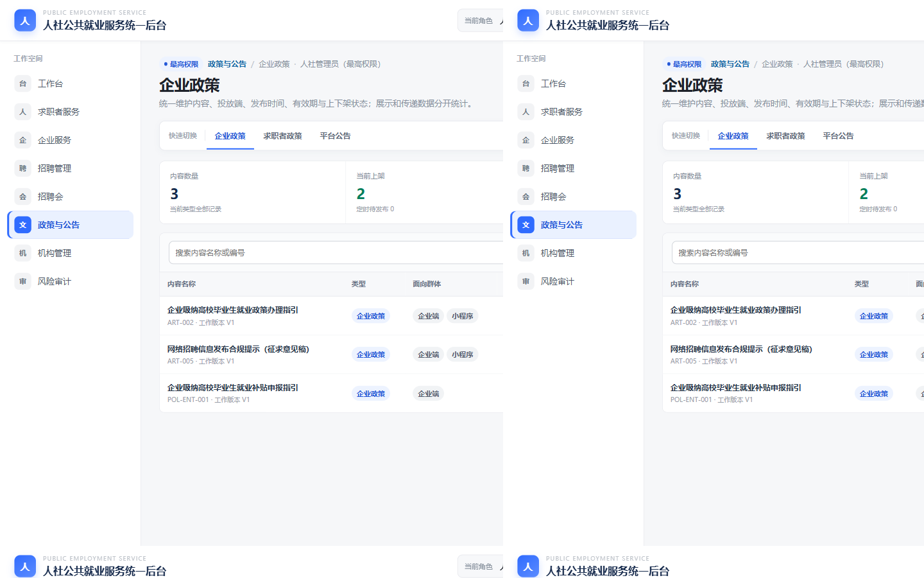Open 机构管理 icon in the left-hand page copy

coord(23,253)
